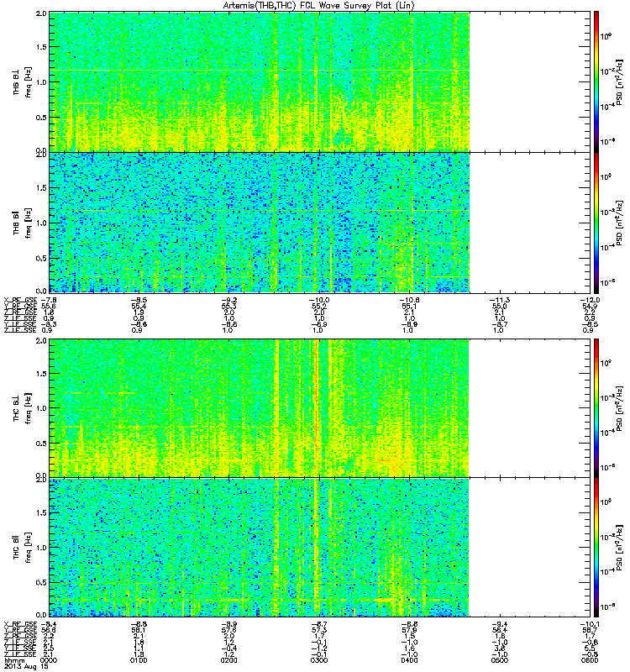
Task: Select the THC B-perpendicular spectrogram panel
Action: 260,408
